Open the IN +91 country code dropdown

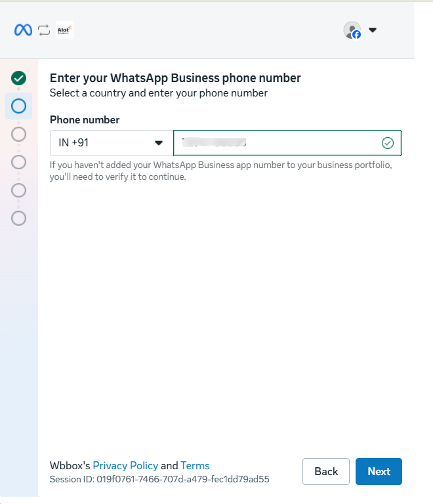[x=112, y=143]
